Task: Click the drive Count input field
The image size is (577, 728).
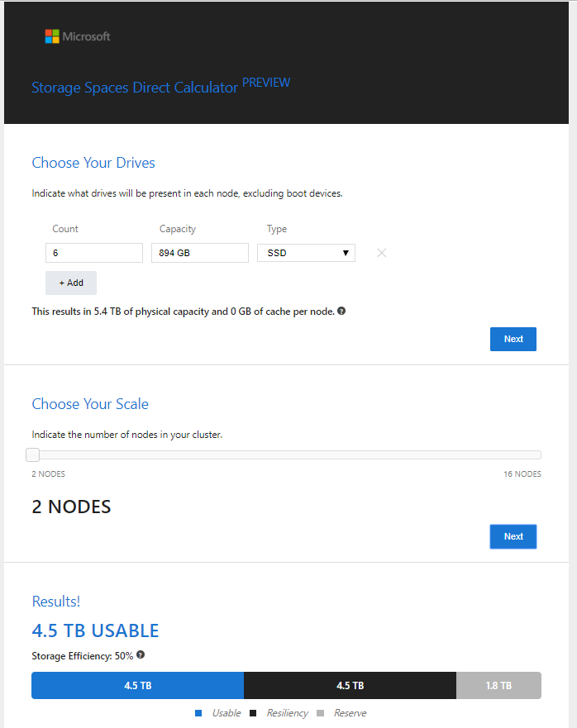Action: (x=93, y=253)
